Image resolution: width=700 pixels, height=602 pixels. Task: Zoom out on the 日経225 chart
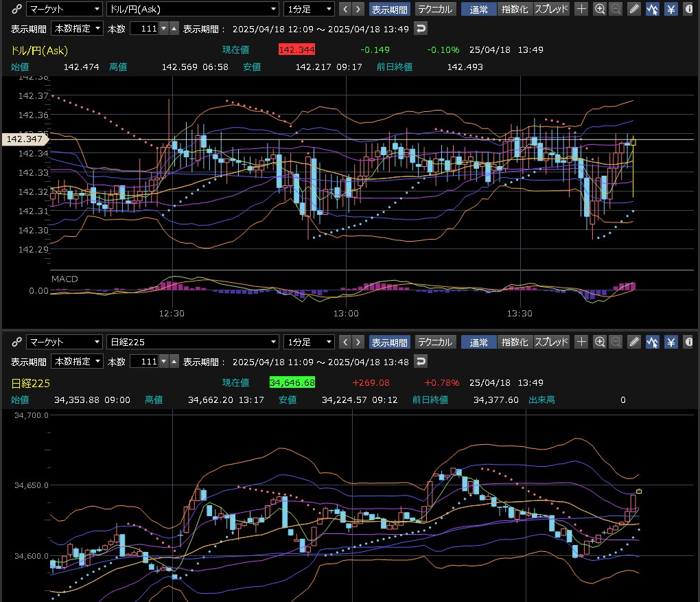click(616, 342)
